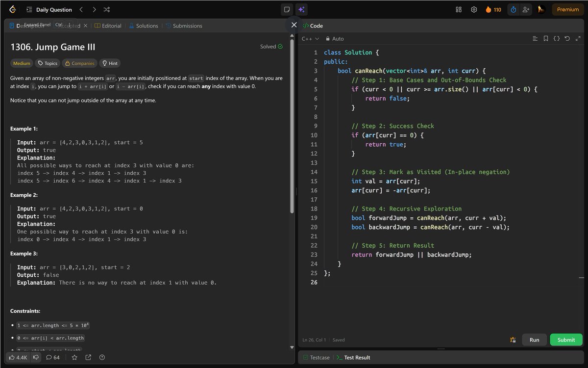This screenshot has height=368, width=588.
Task: Run the code
Action: 535,340
